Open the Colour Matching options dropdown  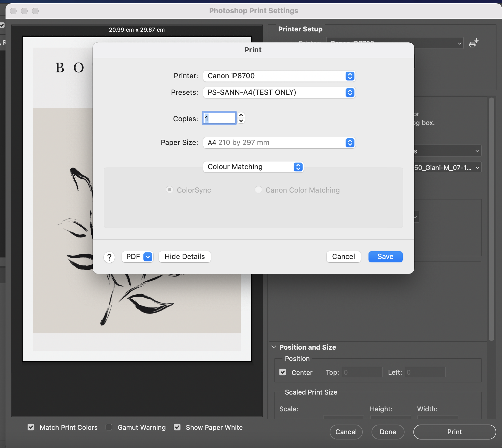253,167
